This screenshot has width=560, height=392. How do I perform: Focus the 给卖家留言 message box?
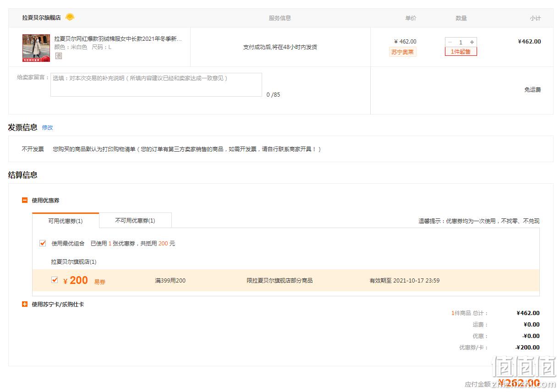tap(156, 85)
